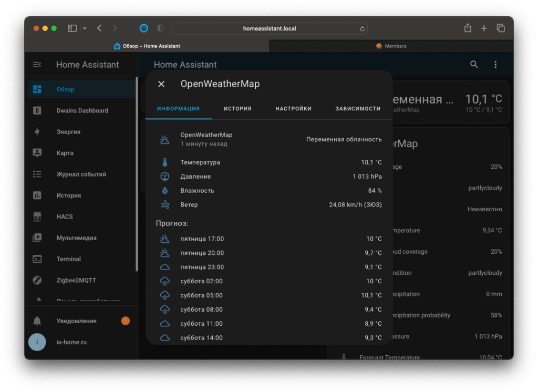Viewport: 538px width, 392px height.
Task: Show Safari tab overview
Action: [x=501, y=28]
